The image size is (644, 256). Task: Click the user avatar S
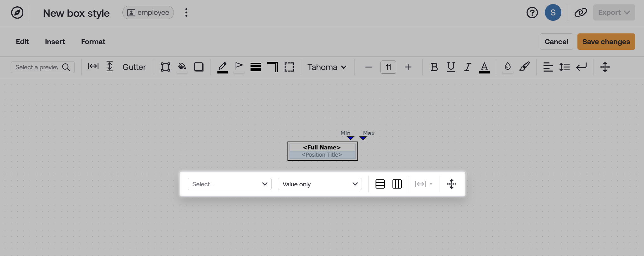553,13
